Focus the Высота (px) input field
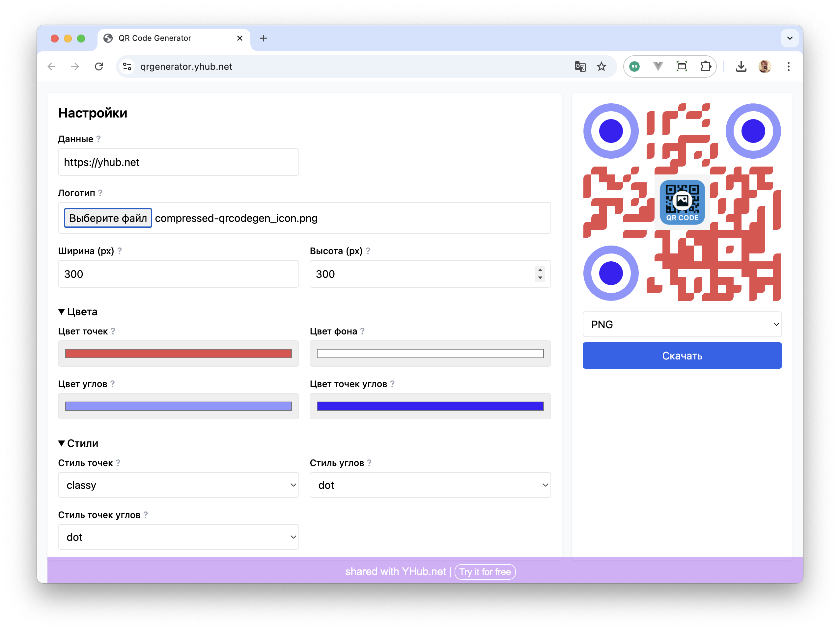The width and height of the screenshot is (840, 632). pyautogui.click(x=430, y=274)
